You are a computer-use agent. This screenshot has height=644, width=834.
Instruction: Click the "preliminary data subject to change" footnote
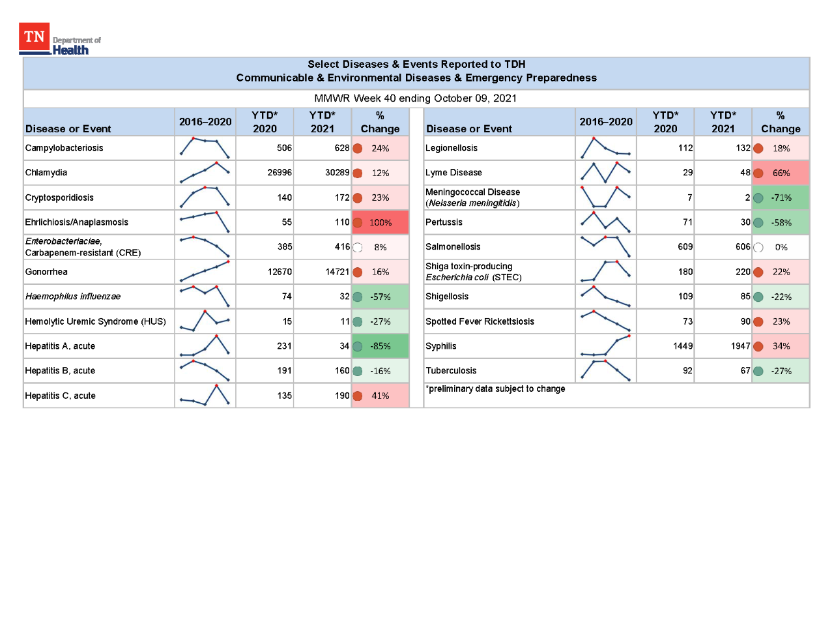[x=495, y=388]
